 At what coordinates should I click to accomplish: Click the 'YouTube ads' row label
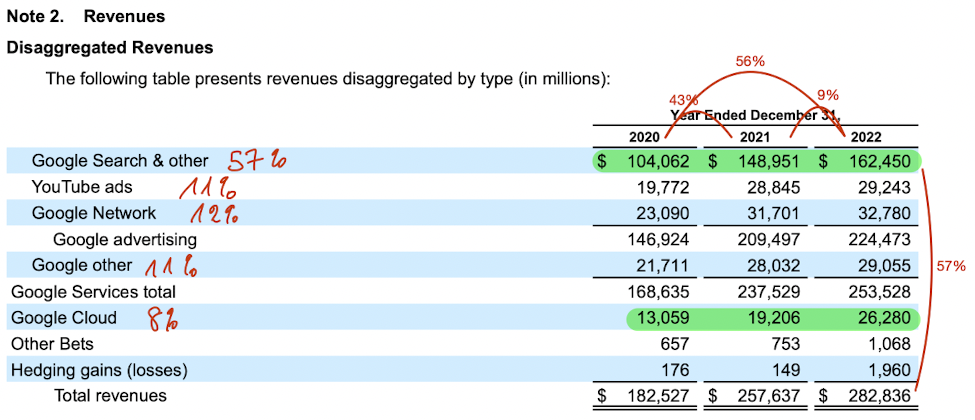pos(82,187)
